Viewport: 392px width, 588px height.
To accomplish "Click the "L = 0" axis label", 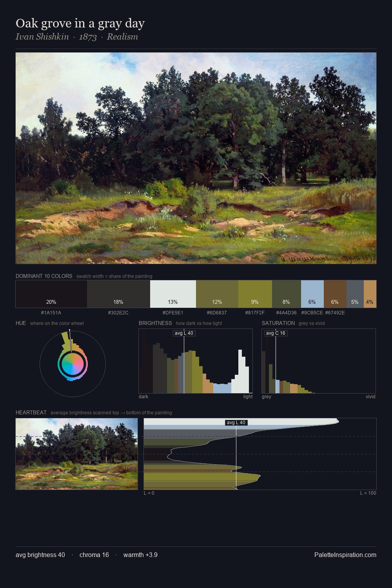I will click(149, 493).
